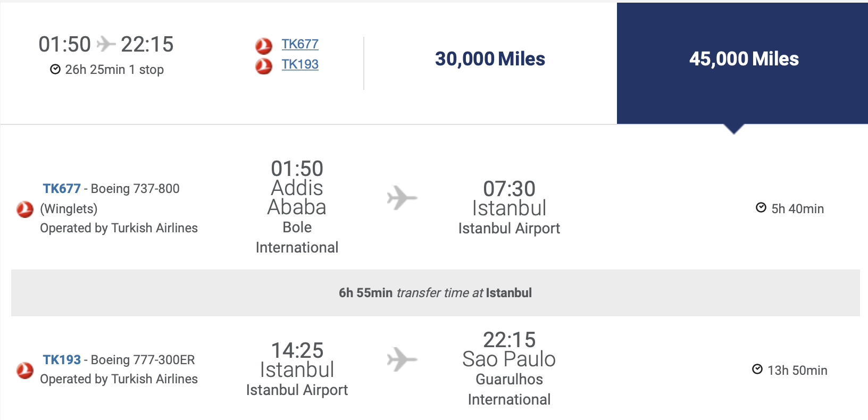The height and width of the screenshot is (420, 868).
Task: Click the 22:15 Sao Paulo arrival time
Action: point(509,340)
